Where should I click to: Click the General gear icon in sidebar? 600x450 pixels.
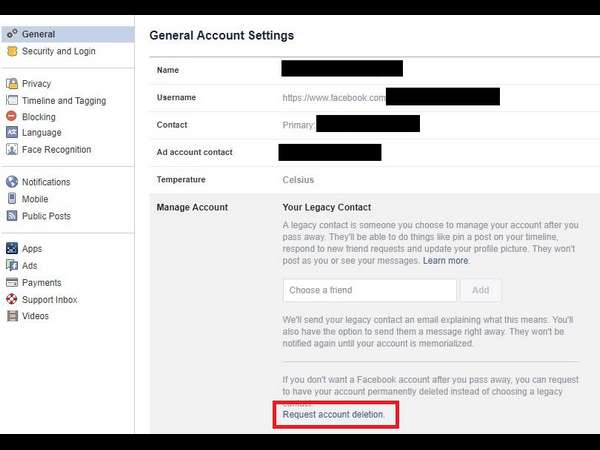tap(12, 34)
